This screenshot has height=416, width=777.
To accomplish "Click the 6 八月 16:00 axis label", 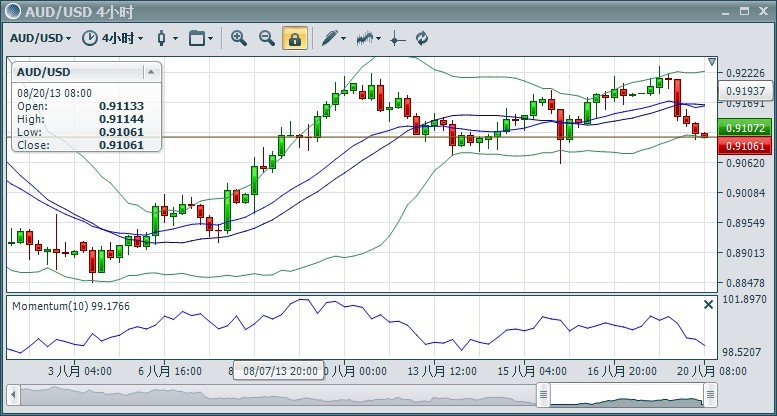I will click(x=169, y=371).
